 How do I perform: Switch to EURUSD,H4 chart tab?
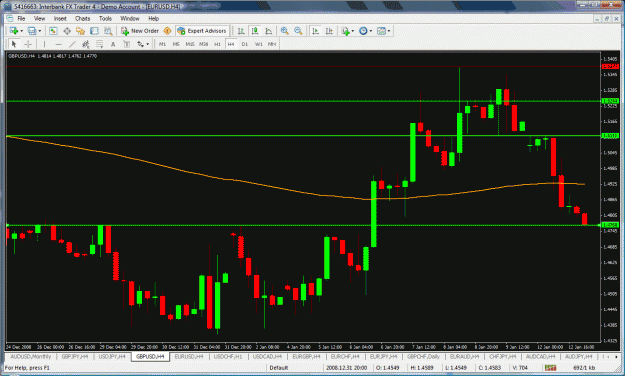(x=189, y=356)
